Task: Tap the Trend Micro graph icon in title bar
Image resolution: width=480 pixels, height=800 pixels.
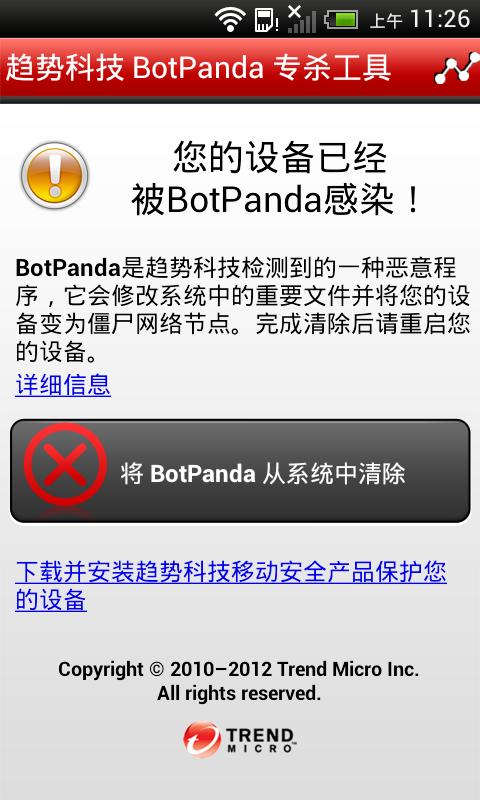Action: coord(457,68)
